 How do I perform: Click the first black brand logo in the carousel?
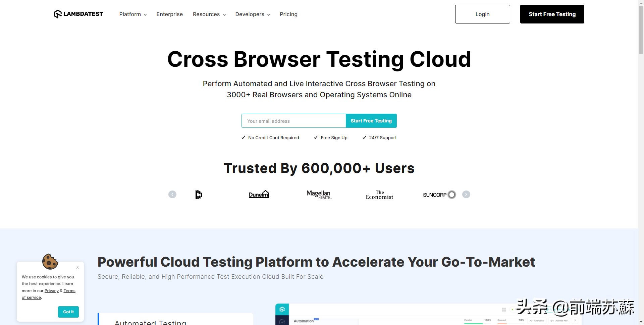coord(199,195)
